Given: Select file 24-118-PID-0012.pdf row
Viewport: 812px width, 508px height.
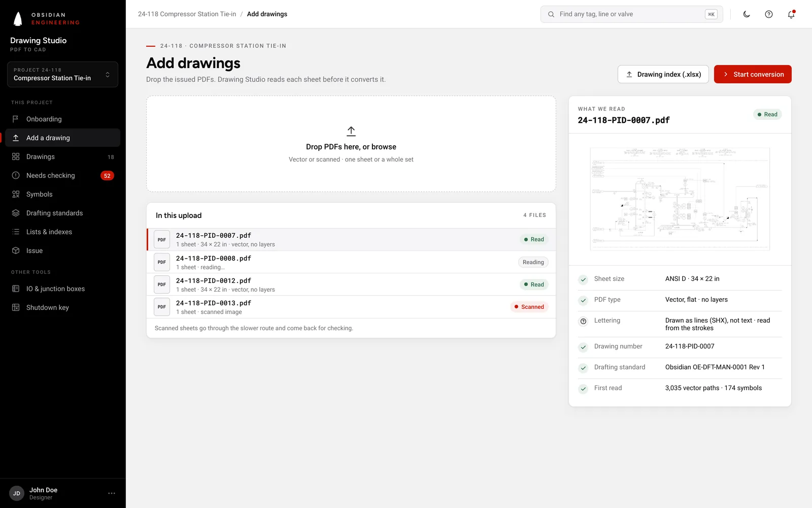Looking at the screenshot, I should coord(351,284).
